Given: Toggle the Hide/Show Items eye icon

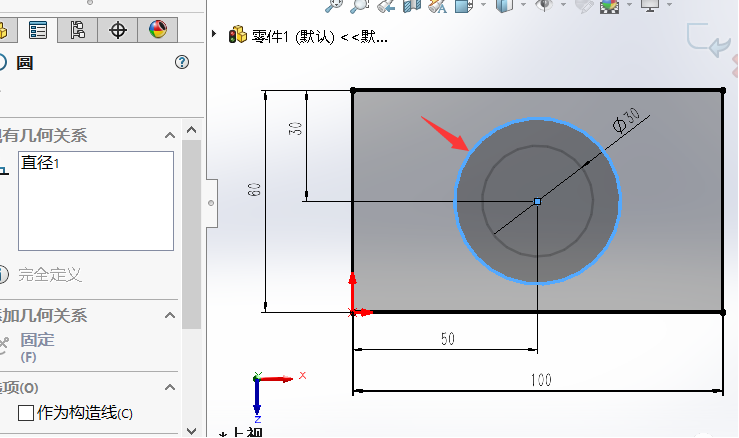Looking at the screenshot, I should tap(544, 6).
